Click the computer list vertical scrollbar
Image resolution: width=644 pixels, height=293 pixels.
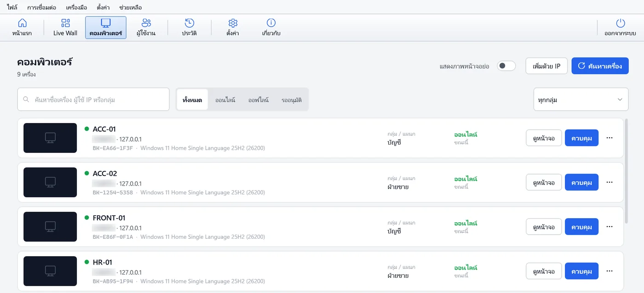tap(627, 171)
